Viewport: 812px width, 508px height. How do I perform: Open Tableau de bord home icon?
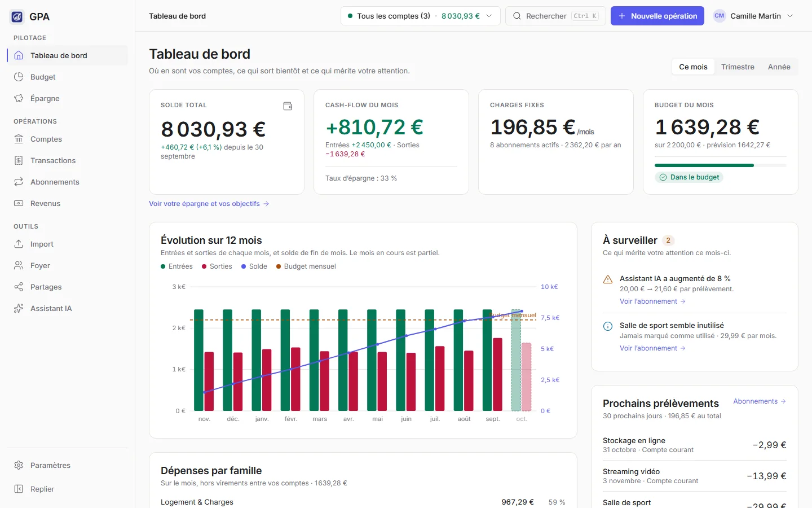click(x=19, y=55)
